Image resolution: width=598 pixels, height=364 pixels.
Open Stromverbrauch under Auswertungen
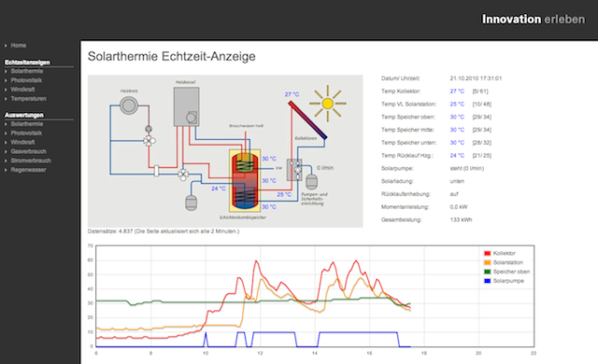pos(31,161)
